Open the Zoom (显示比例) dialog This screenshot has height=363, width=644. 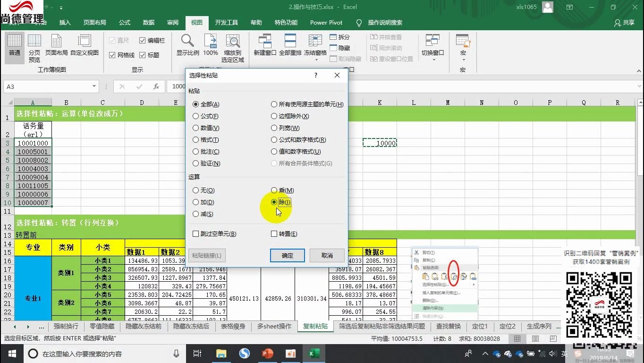point(188,46)
